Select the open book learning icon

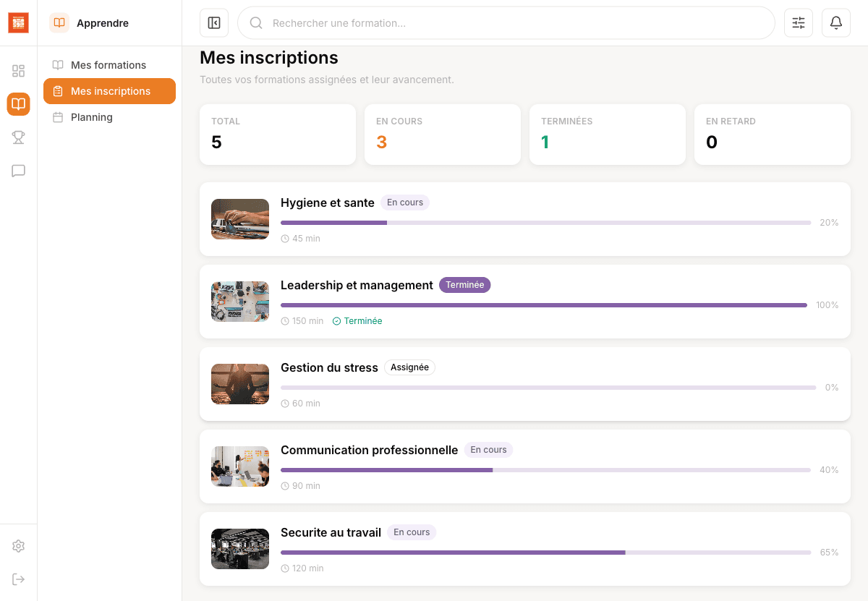click(x=18, y=104)
